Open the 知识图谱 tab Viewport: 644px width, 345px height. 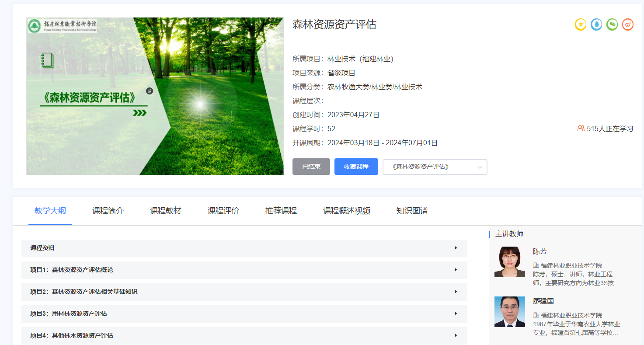(412, 211)
